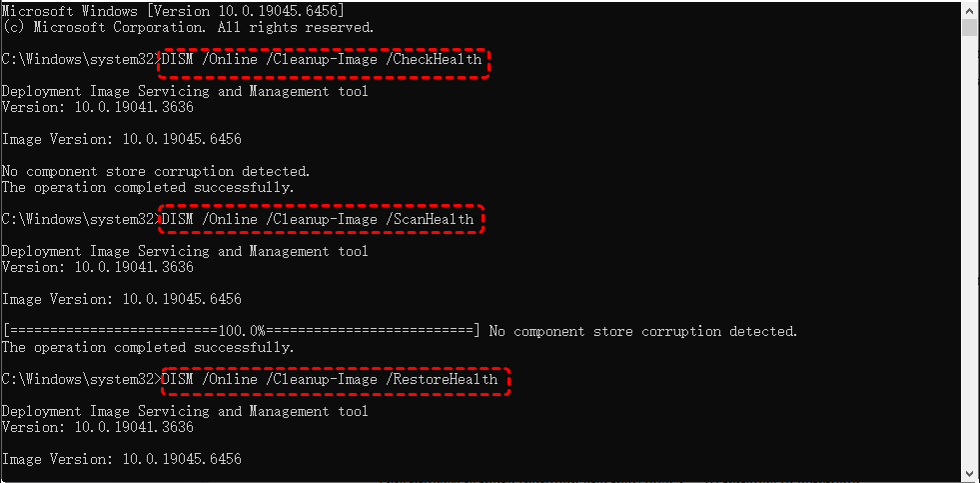980x483 pixels.
Task: Click the last "Image Version: 10.0.19045.6456" line
Action: pyautogui.click(x=121, y=459)
